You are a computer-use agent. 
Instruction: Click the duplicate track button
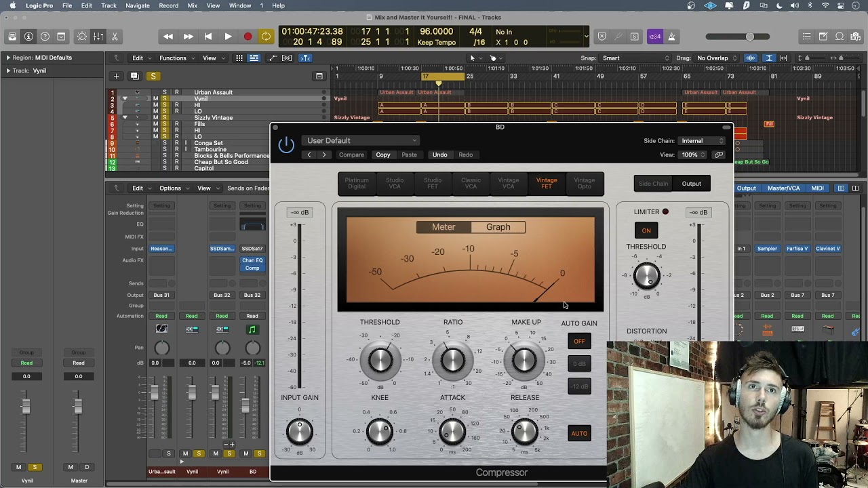(x=134, y=76)
